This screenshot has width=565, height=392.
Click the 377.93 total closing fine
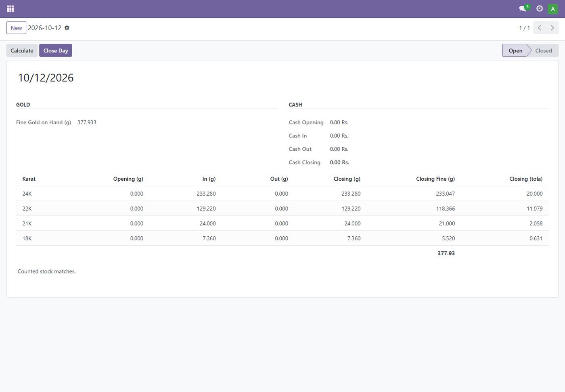[x=446, y=253]
